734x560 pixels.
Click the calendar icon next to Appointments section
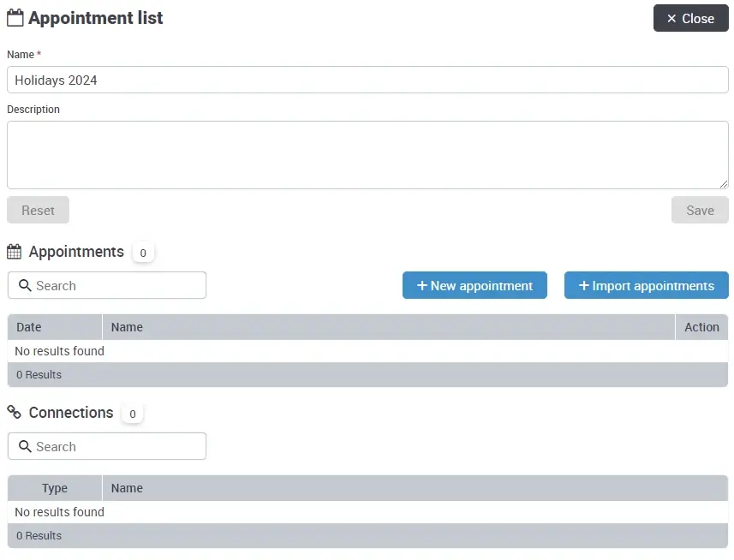(14, 252)
